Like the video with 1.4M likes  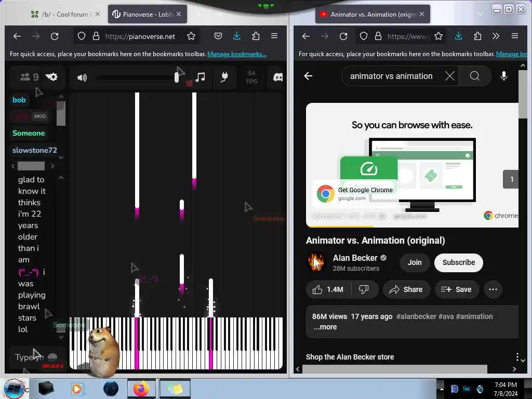coord(328,289)
